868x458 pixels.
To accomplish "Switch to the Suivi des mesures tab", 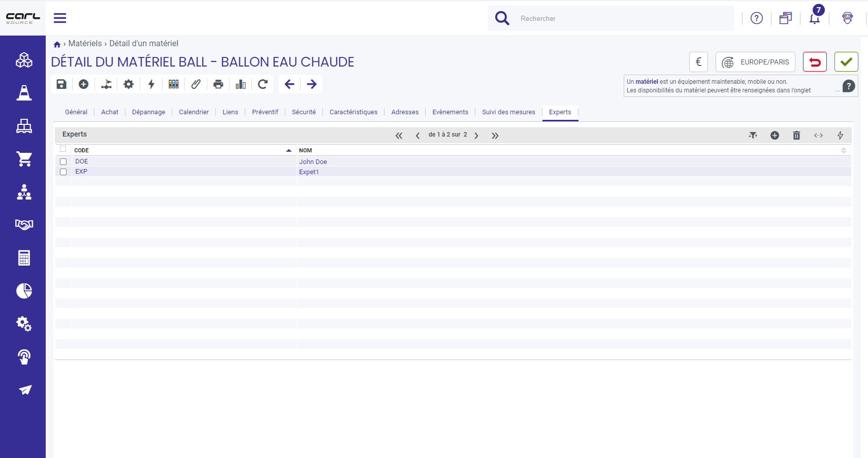I will (x=508, y=112).
